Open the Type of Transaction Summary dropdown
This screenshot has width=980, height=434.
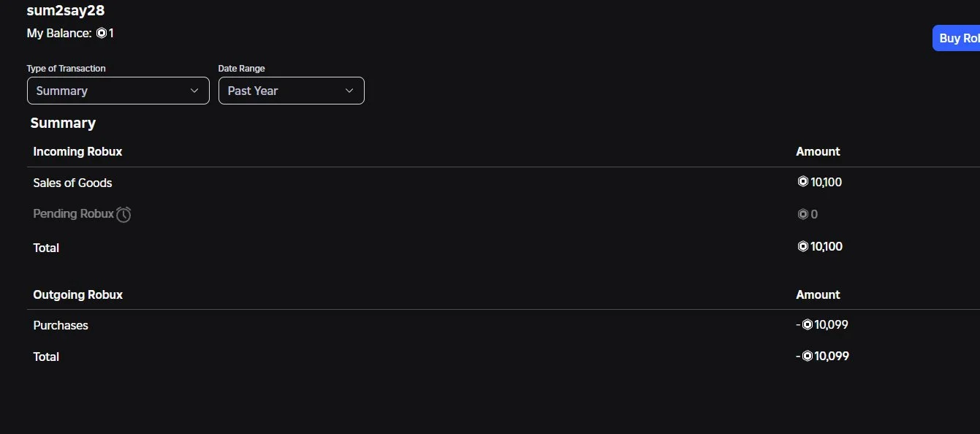point(118,91)
